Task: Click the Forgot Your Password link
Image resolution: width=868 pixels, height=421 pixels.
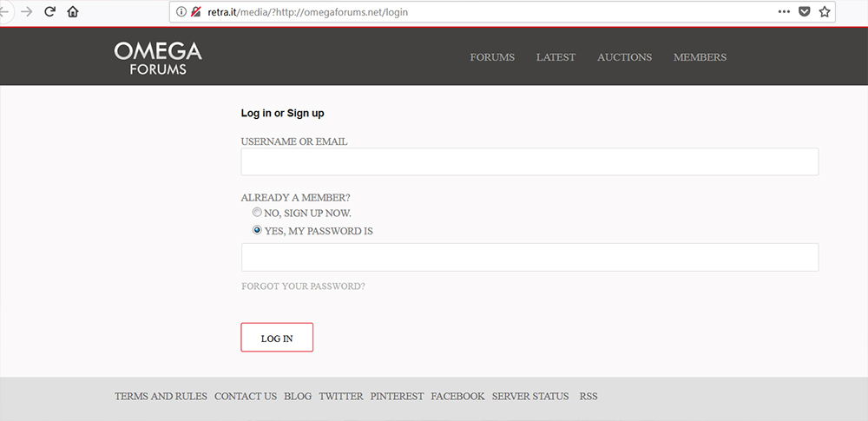Action: (x=303, y=286)
